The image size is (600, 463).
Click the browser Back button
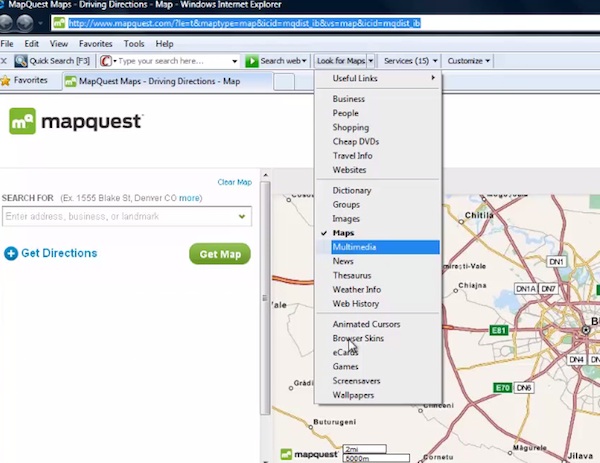(6, 23)
